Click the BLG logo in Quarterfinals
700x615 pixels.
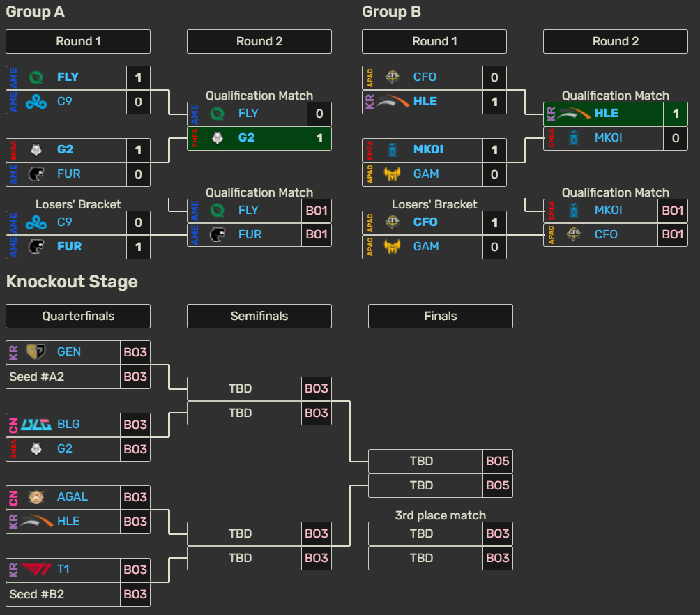pyautogui.click(x=36, y=424)
